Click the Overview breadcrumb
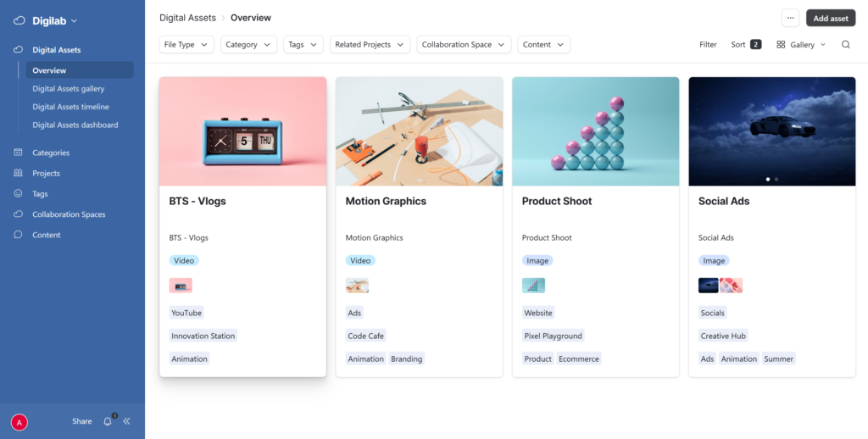 (251, 18)
